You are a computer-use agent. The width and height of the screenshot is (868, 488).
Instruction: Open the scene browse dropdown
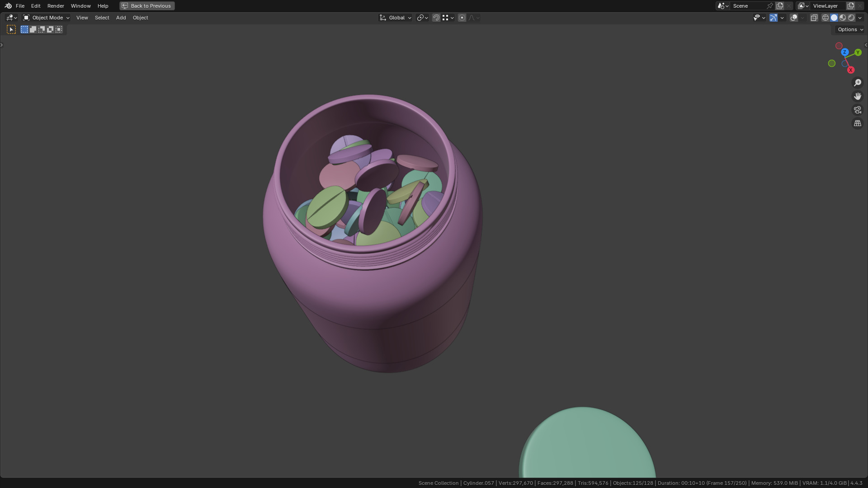[x=723, y=6]
